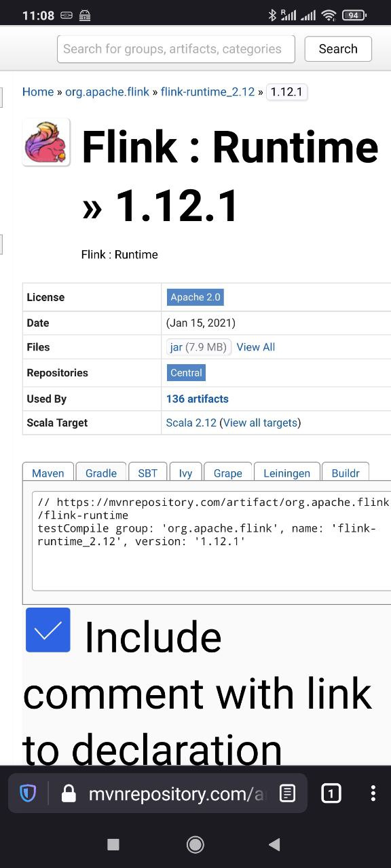
Task: Tap the Android recent apps square button
Action: (113, 844)
